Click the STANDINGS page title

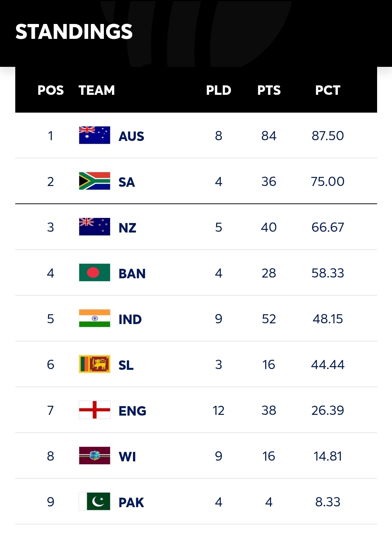pyautogui.click(x=74, y=32)
